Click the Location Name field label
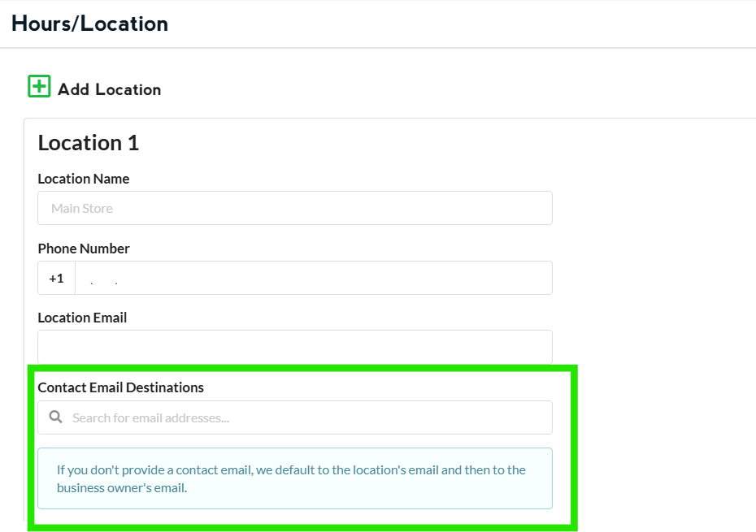Image resolution: width=756 pixels, height=532 pixels. [x=84, y=179]
